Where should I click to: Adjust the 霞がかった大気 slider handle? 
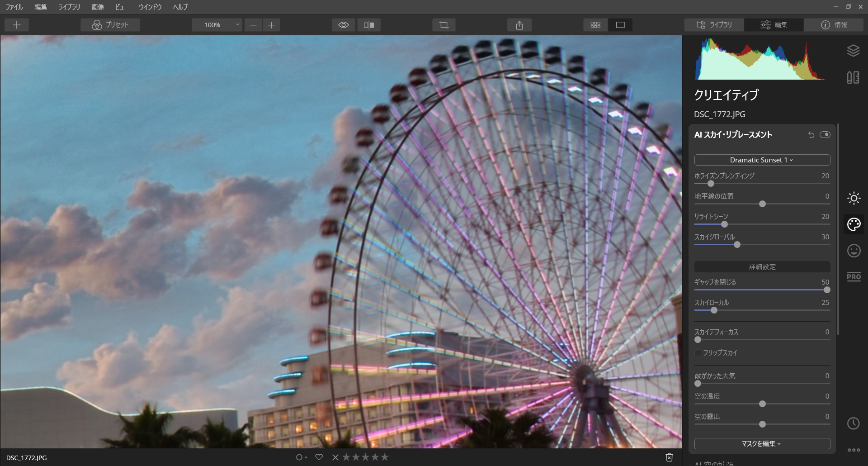click(x=698, y=384)
